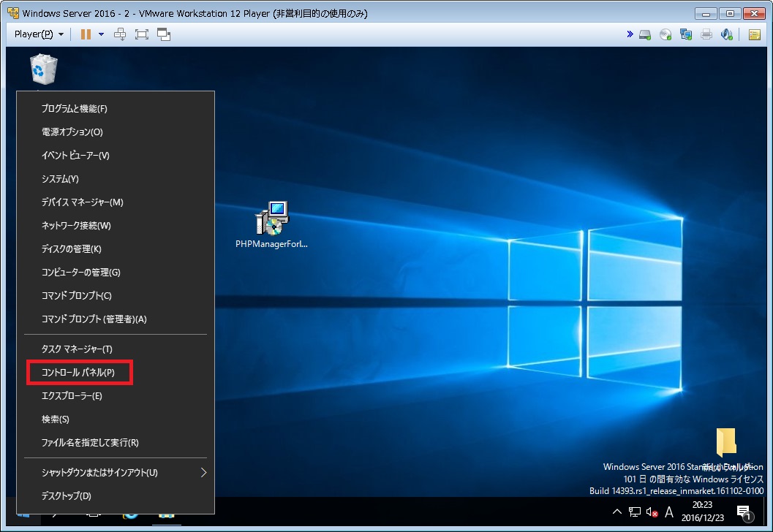The image size is (773, 532).
Task: Pause the virtual machine with the pause icon
Action: pos(86,34)
